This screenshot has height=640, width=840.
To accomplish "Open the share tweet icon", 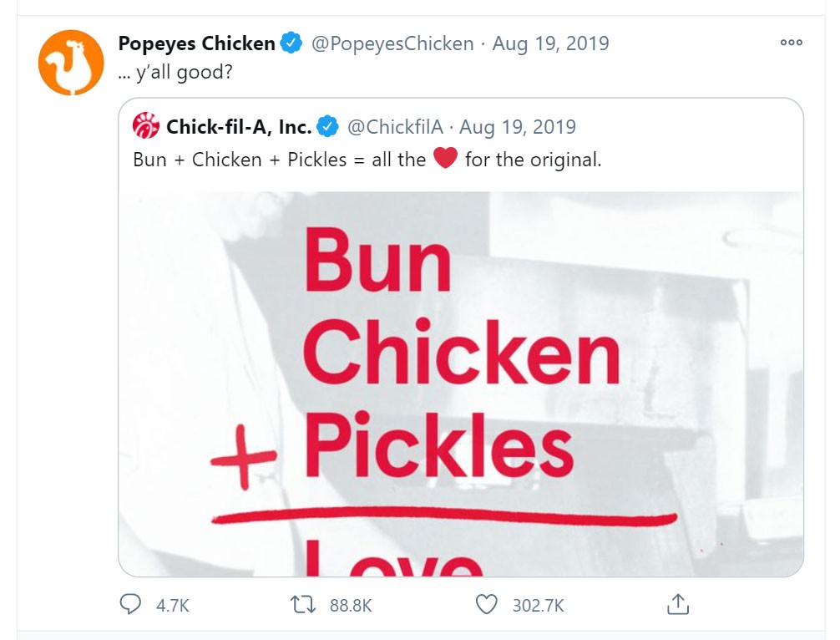I will click(678, 604).
